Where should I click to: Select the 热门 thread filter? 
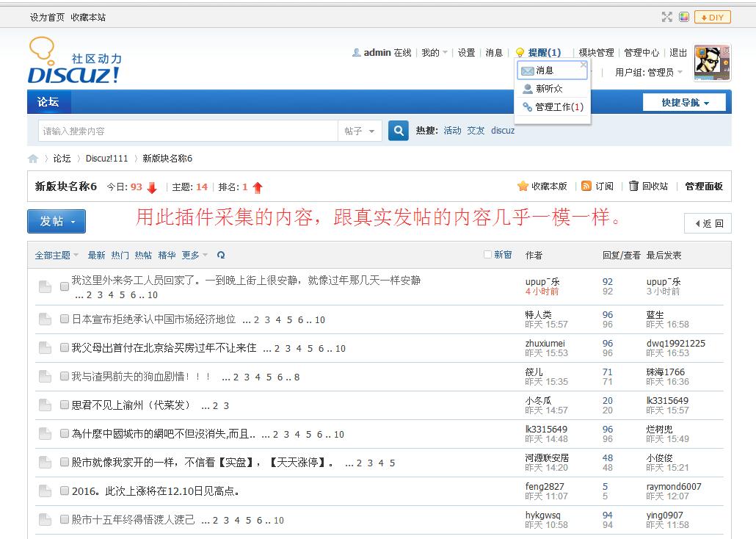[120, 256]
